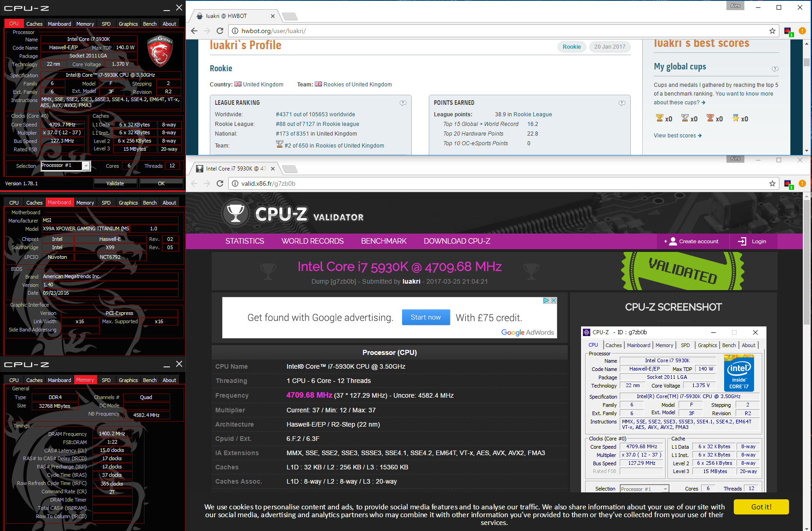Click the Validate button in CPU-Z
The height and width of the screenshot is (531, 812).
tap(115, 183)
